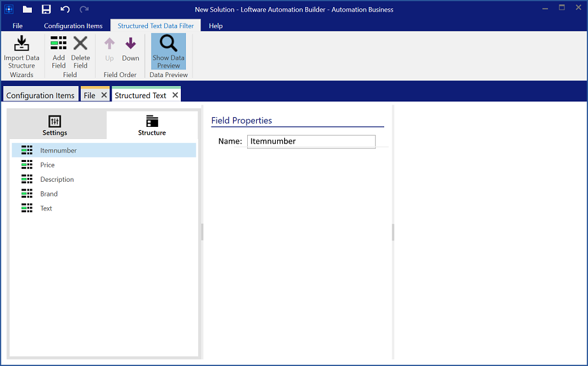Open the Configuration Items ribbon tab
Viewport: 588px width, 366px height.
coord(73,26)
